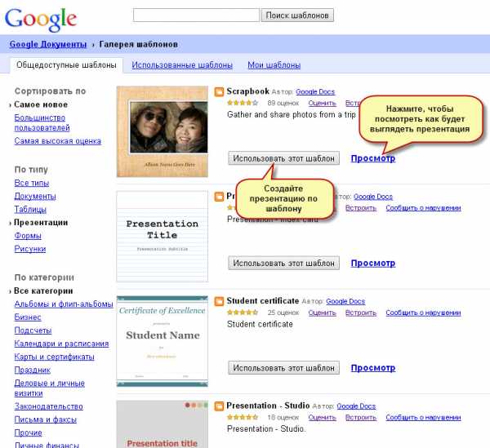Filter type by Документы
The width and height of the screenshot is (490, 448).
tap(35, 197)
